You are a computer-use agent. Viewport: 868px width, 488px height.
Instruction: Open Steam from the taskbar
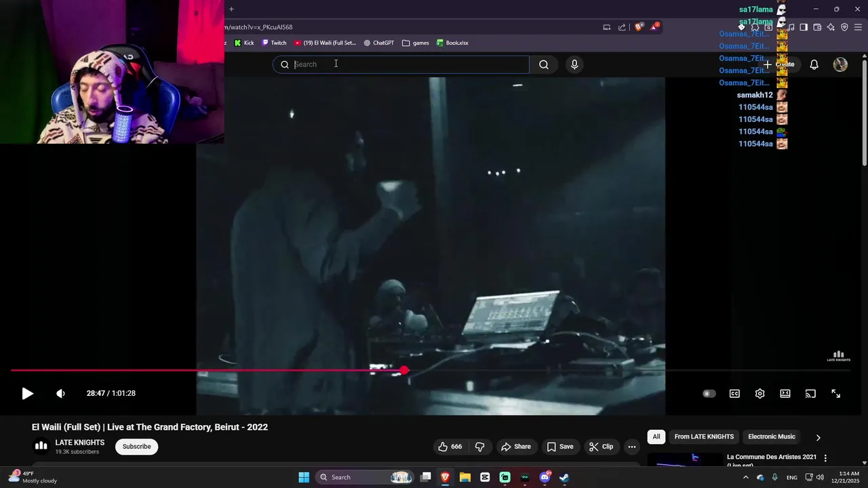564,477
